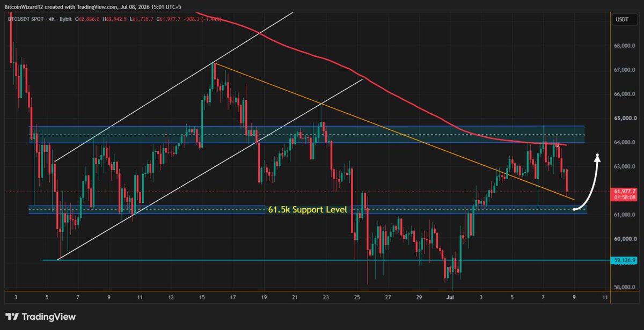Click the 15 date label on time axis
The height and width of the screenshot is (330, 644).
click(x=202, y=297)
